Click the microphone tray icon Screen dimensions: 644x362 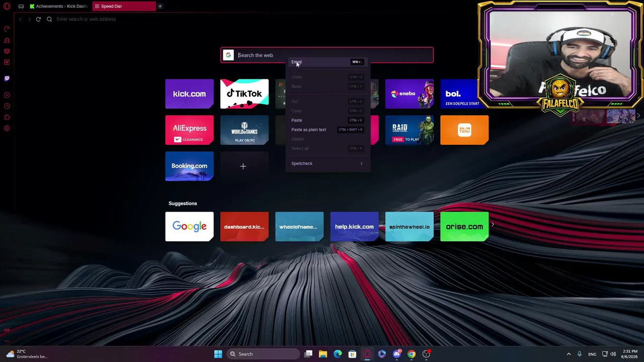(x=580, y=354)
